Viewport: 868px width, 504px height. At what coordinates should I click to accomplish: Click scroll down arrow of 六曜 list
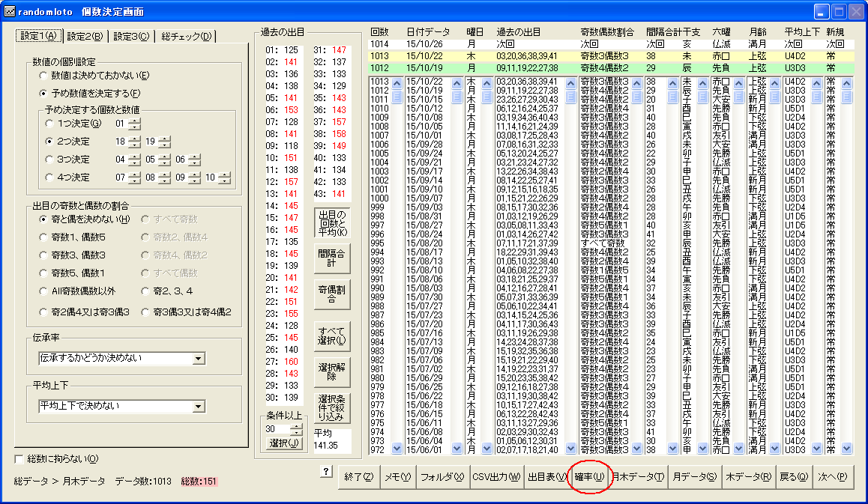738,448
